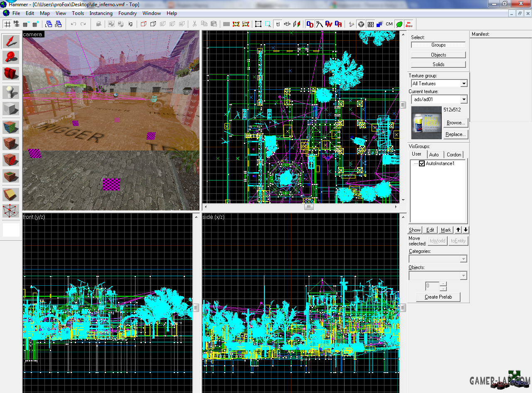This screenshot has height=393, width=532.
Task: Click the Replace... texture button
Action: pos(456,134)
